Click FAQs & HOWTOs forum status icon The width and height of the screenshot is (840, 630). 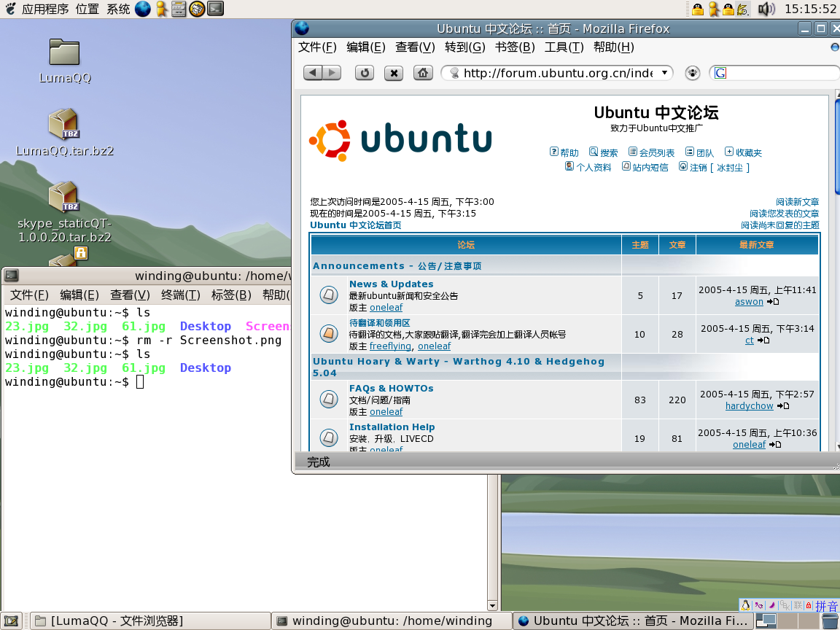tap(329, 399)
